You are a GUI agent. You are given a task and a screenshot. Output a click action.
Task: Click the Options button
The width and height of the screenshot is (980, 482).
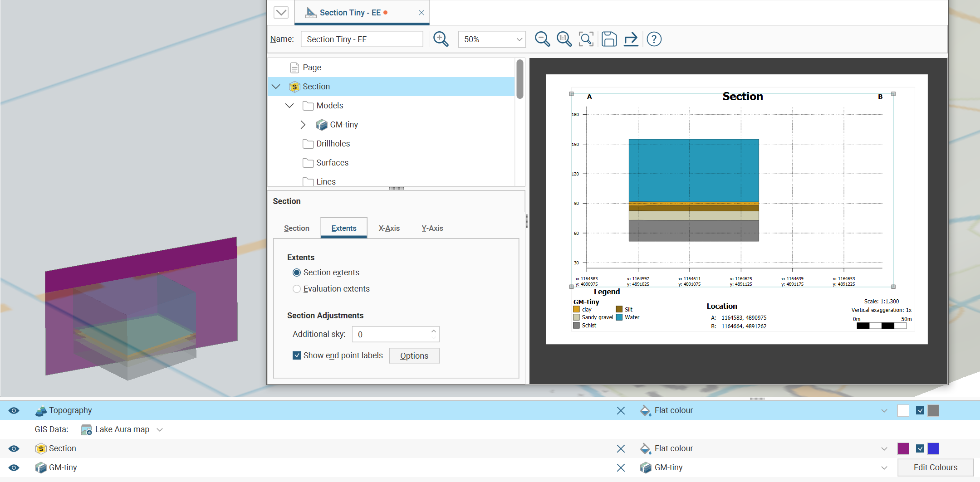coord(414,356)
